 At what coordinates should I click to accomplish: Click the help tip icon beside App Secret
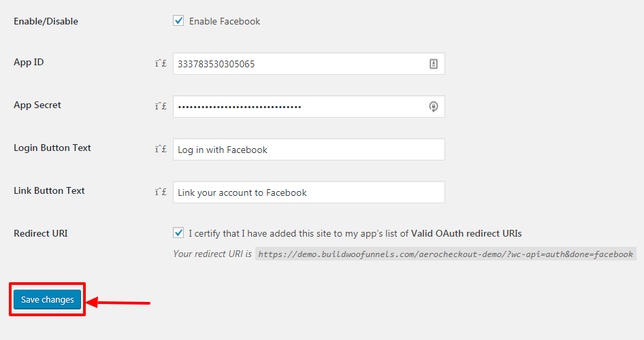(161, 106)
